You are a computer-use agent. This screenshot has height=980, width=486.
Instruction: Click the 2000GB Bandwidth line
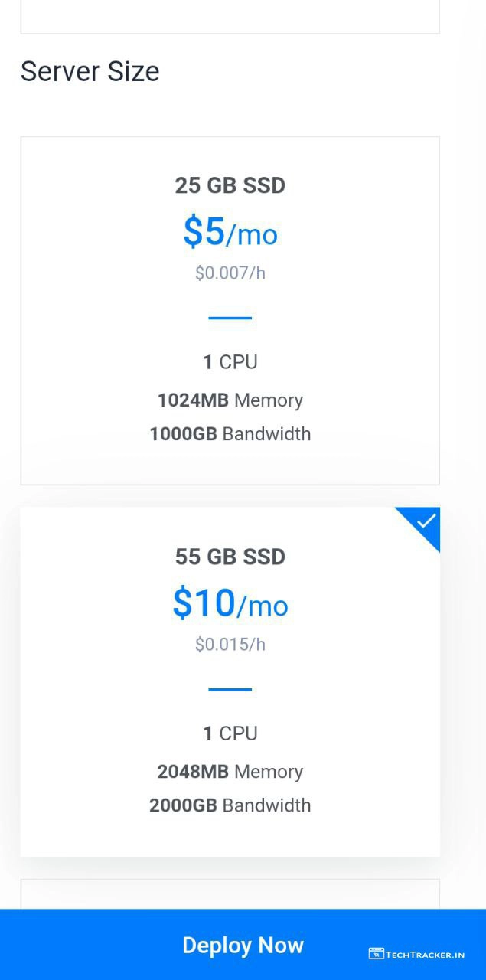click(230, 805)
